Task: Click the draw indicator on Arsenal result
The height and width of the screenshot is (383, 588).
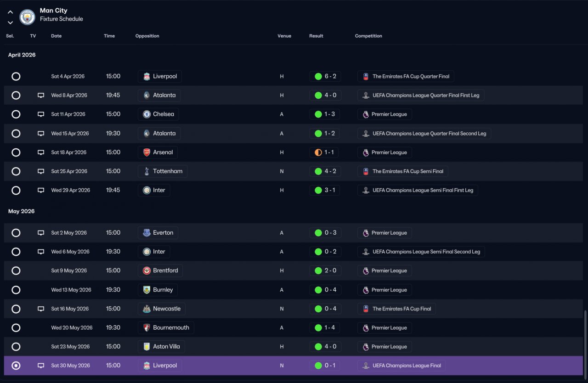Action: (318, 152)
